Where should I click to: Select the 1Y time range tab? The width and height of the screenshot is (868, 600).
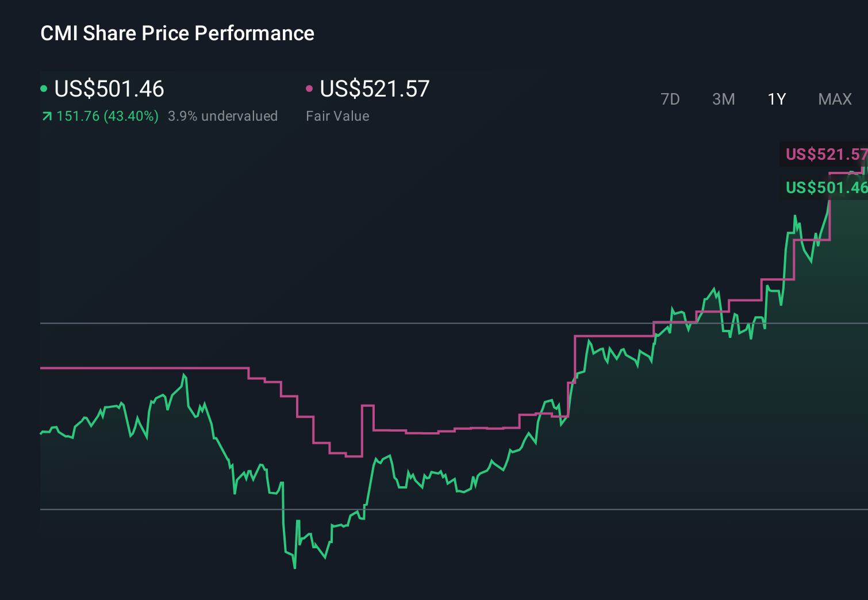point(777,99)
